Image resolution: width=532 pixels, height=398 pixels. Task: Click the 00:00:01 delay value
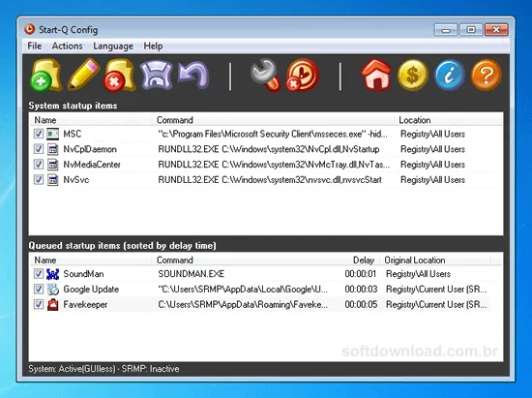[361, 274]
